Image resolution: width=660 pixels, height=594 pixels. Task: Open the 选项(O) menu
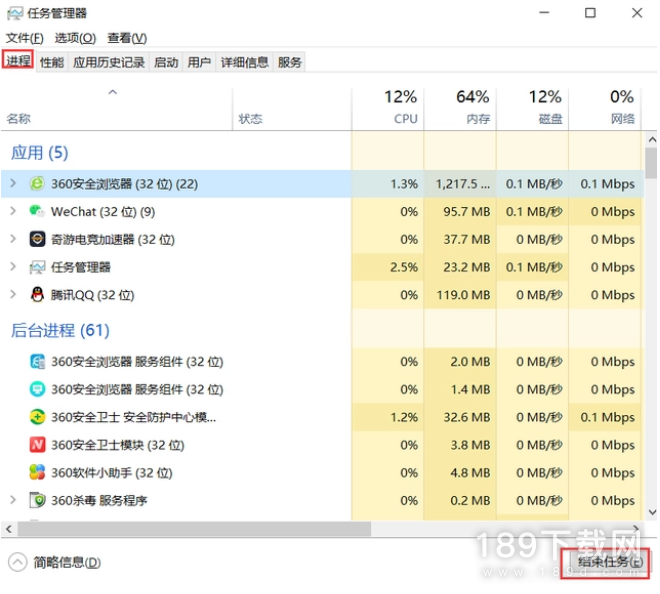click(75, 38)
